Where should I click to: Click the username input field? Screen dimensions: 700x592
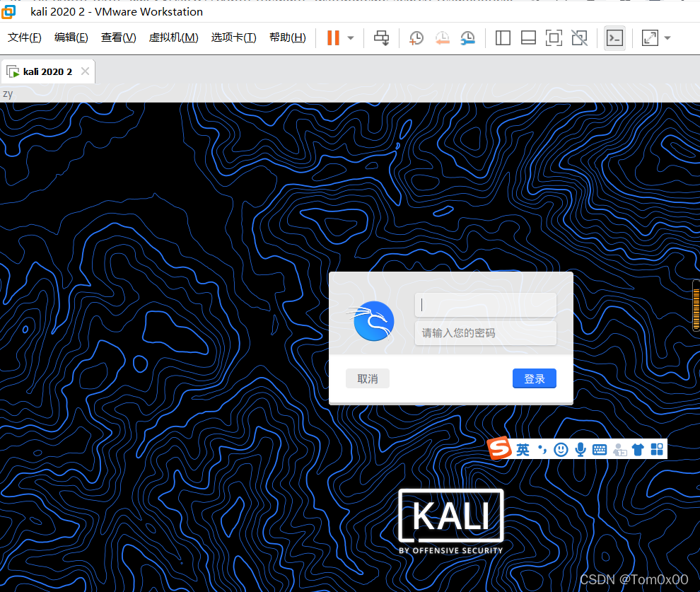(485, 305)
